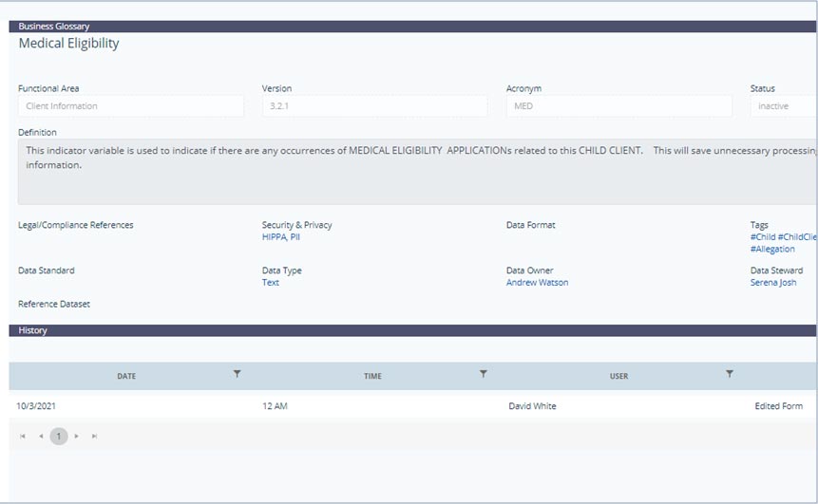818x504 pixels.
Task: Filter the TIME column
Action: coord(483,374)
